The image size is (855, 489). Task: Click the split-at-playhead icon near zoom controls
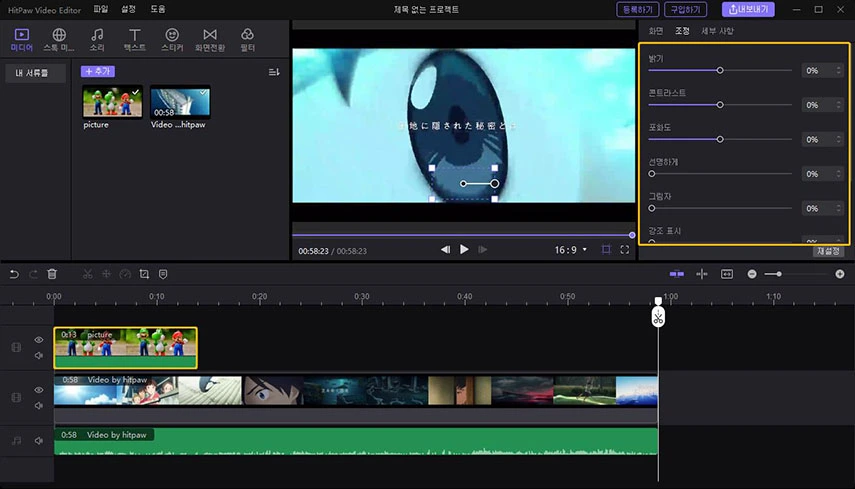point(702,274)
